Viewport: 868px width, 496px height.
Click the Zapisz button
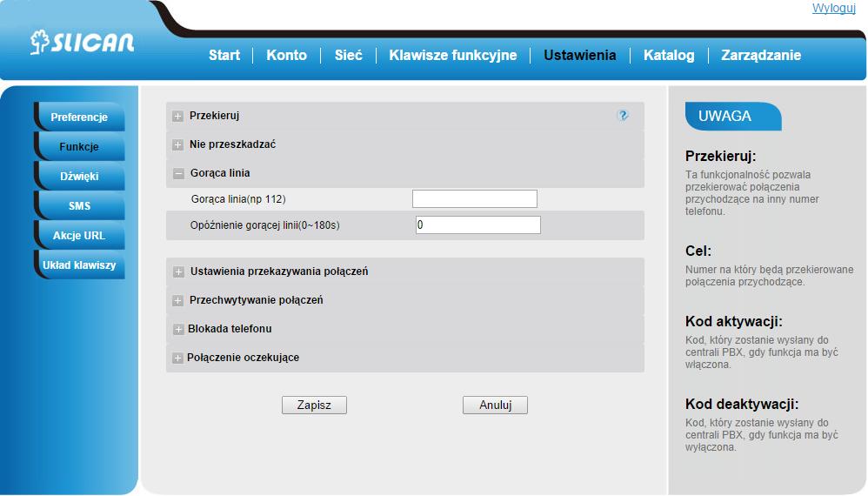(x=314, y=406)
